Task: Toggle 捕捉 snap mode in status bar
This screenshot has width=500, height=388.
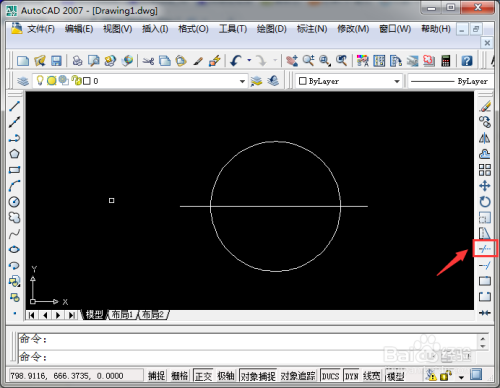Action: (x=156, y=376)
